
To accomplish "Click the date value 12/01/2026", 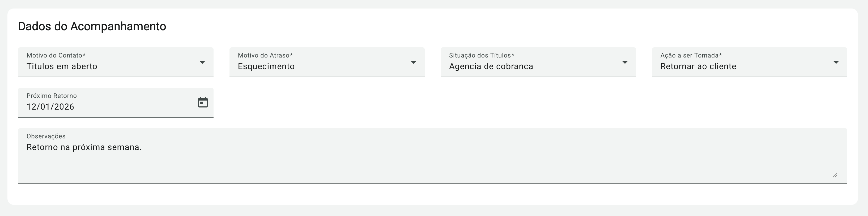I will pos(50,107).
